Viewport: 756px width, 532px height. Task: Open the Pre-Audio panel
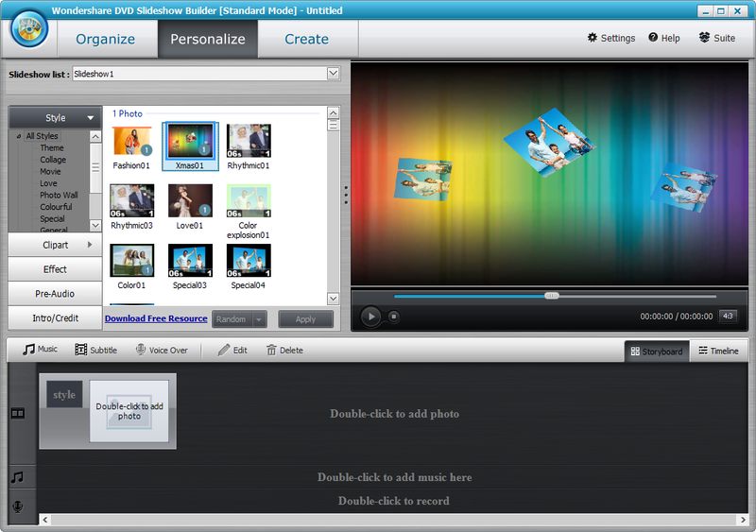55,294
